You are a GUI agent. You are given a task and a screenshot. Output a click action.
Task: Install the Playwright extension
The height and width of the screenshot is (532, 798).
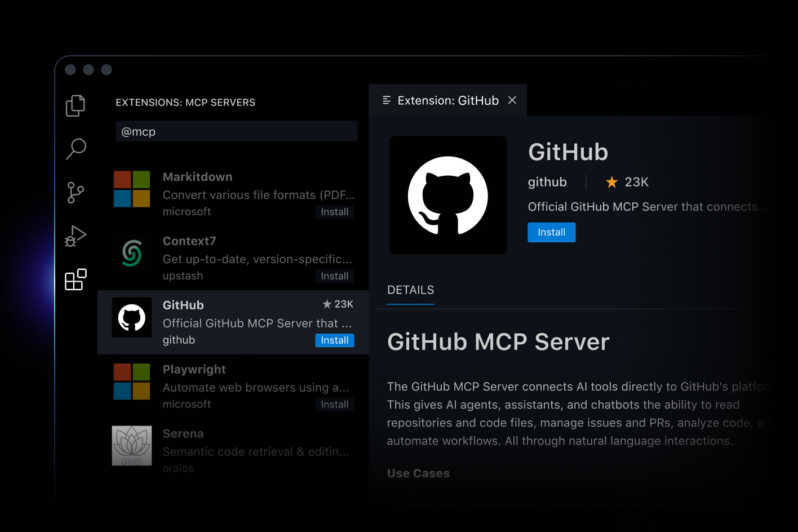(335, 405)
